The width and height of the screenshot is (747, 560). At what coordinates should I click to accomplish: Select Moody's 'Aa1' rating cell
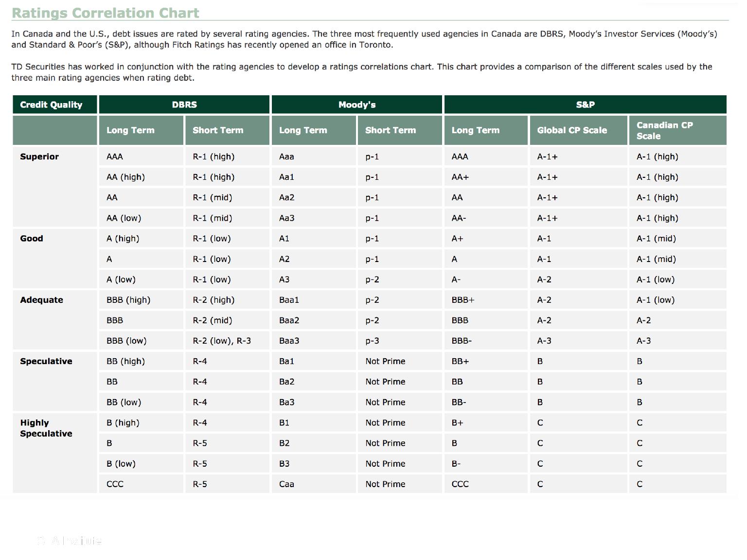pos(314,177)
